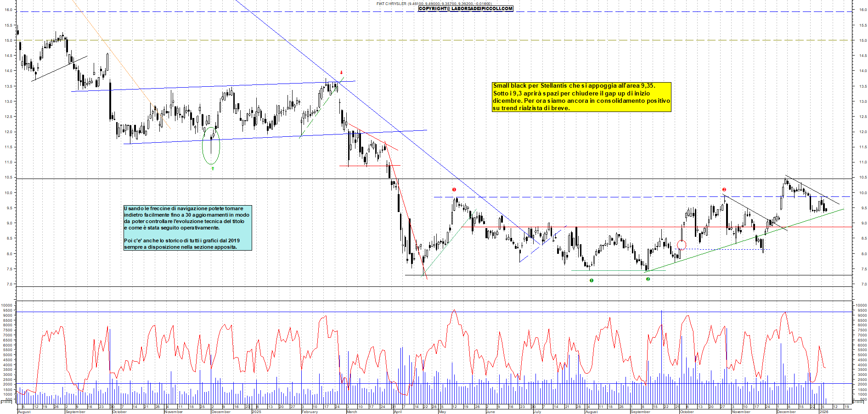Click the 10000 volume label on left axis
The width and height of the screenshot is (868, 414).
click(x=7, y=305)
